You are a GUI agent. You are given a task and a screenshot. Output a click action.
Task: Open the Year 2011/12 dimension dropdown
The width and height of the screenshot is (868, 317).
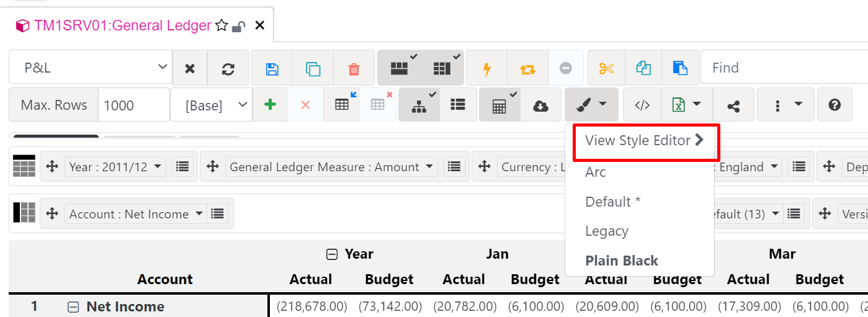116,166
